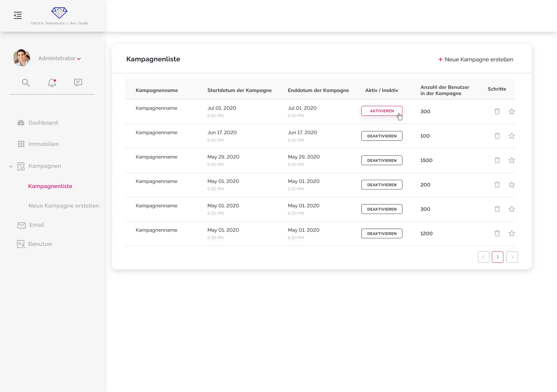Viewport: 557px width, 392px height.
Task: Open Dashboard in the sidebar
Action: (x=43, y=123)
